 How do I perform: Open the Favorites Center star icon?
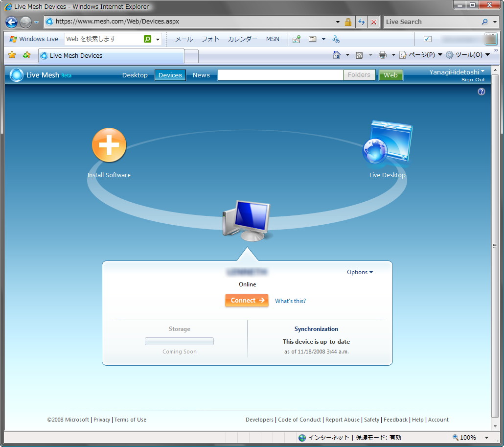(x=12, y=55)
